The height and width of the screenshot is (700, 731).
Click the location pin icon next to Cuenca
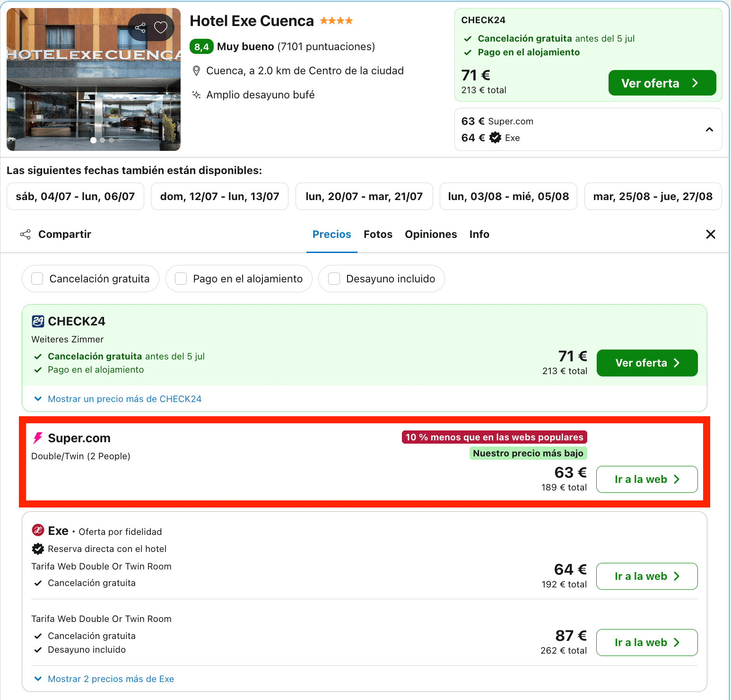tap(196, 71)
